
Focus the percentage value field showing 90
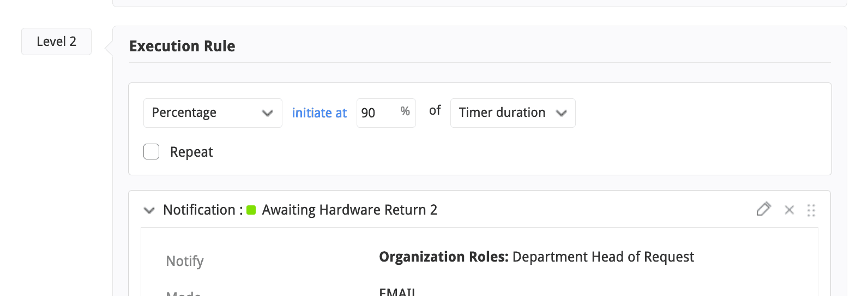(376, 113)
